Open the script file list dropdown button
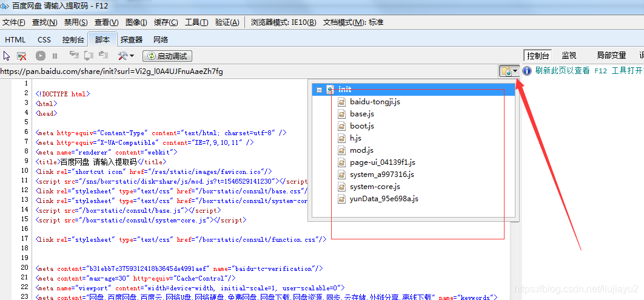This screenshot has height=300, width=644. 509,72
